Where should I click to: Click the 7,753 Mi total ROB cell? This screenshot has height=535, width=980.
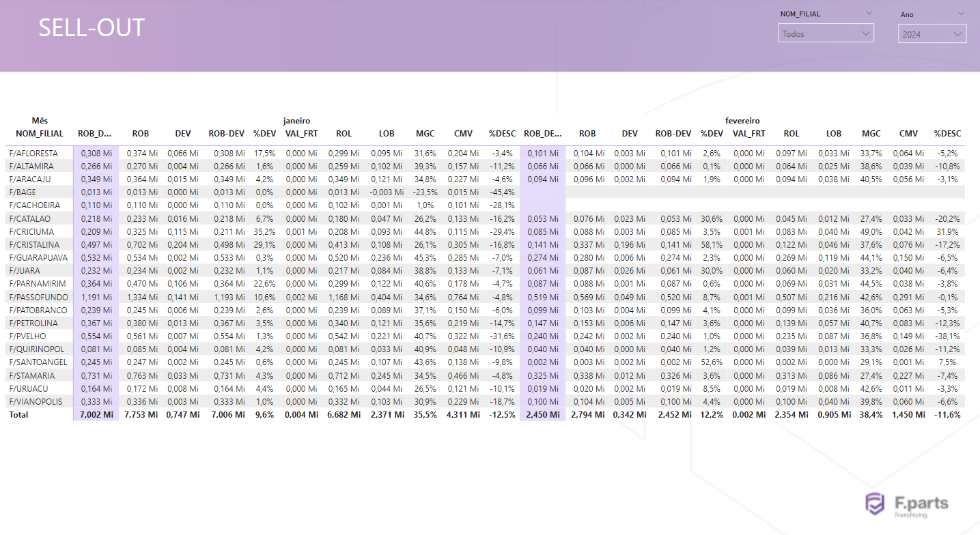pyautogui.click(x=141, y=415)
